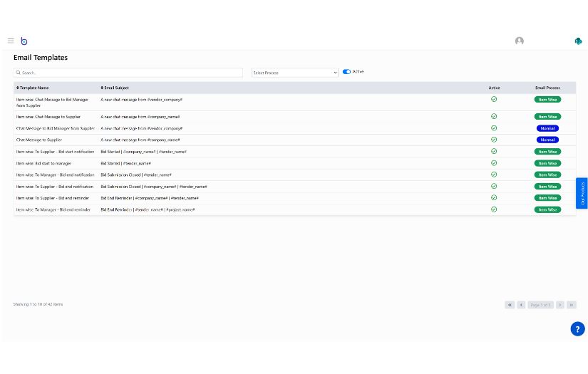Click active checkmark for Item wise: Chat Message to Bid Manager
The width and height of the screenshot is (588, 374).
tap(494, 99)
